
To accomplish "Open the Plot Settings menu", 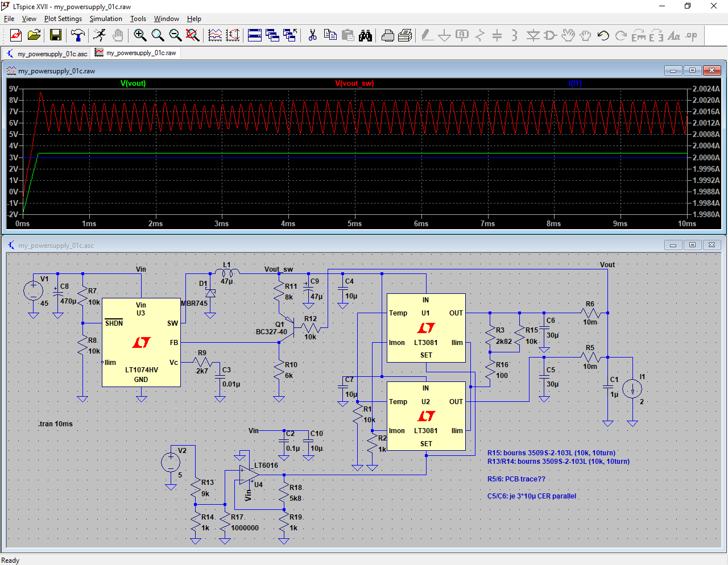I will [63, 19].
